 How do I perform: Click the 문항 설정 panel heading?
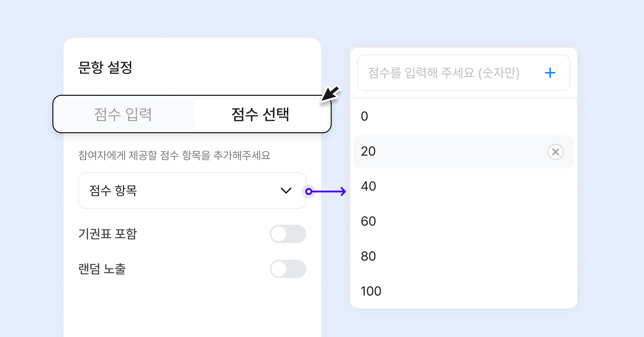[x=105, y=68]
